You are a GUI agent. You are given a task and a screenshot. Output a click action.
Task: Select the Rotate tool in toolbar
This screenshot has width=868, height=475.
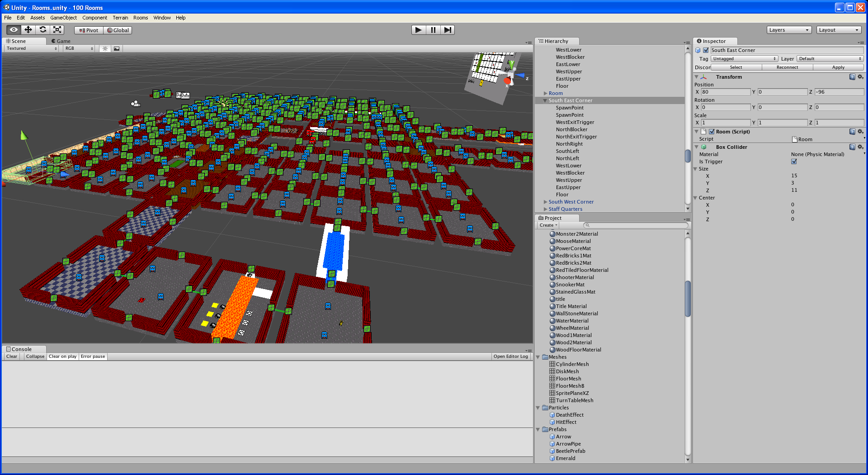[42, 30]
